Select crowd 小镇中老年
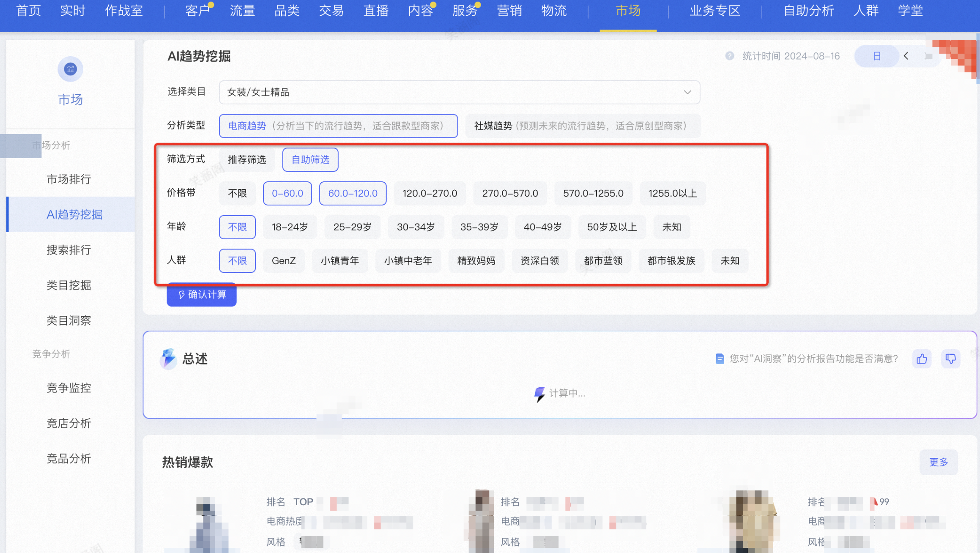 click(x=408, y=261)
